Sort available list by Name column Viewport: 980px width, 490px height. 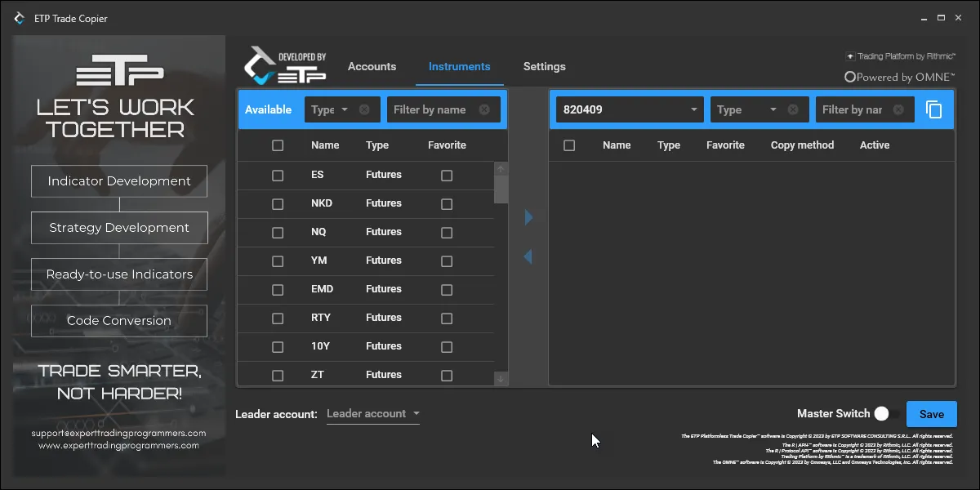(325, 145)
